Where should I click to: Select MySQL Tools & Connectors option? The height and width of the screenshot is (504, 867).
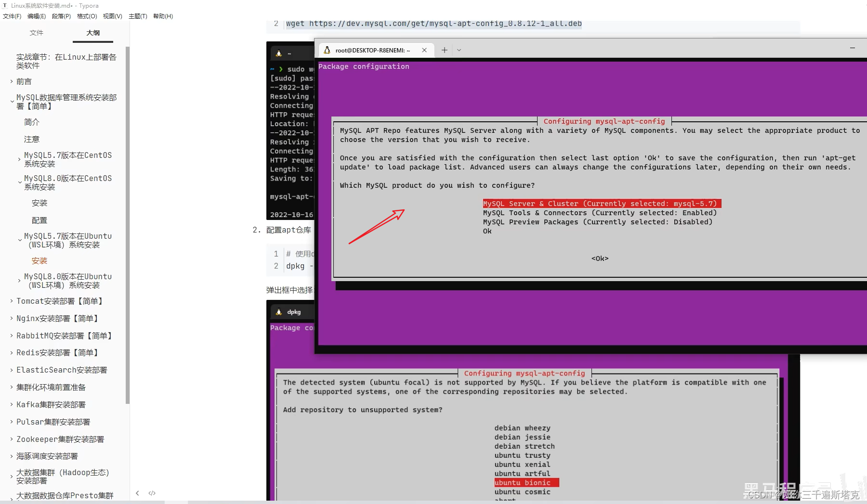(600, 213)
